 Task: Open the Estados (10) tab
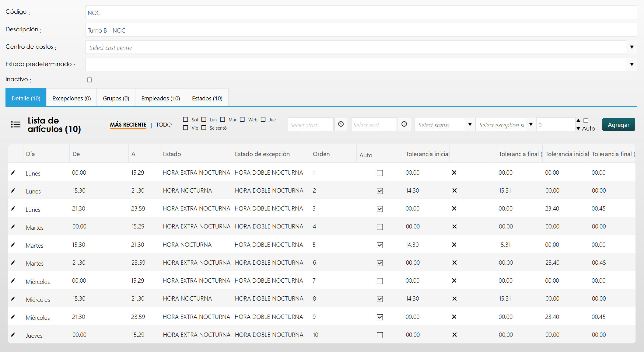(x=207, y=97)
